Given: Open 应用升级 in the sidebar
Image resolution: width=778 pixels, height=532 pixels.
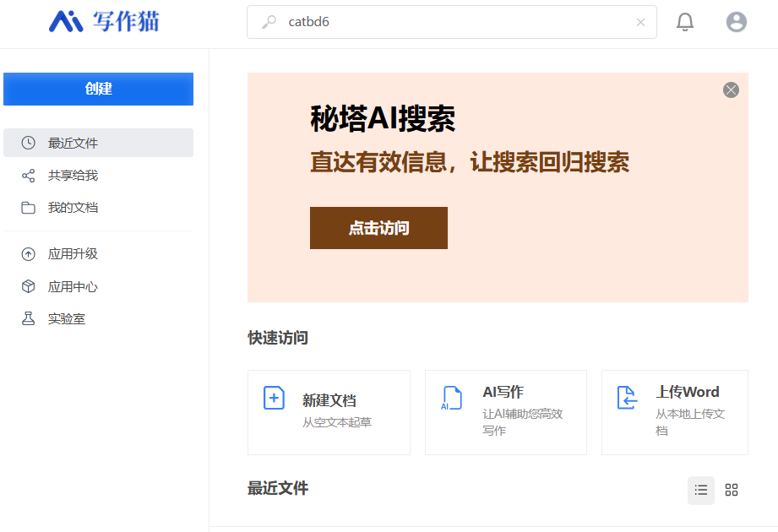Looking at the screenshot, I should pyautogui.click(x=98, y=254).
